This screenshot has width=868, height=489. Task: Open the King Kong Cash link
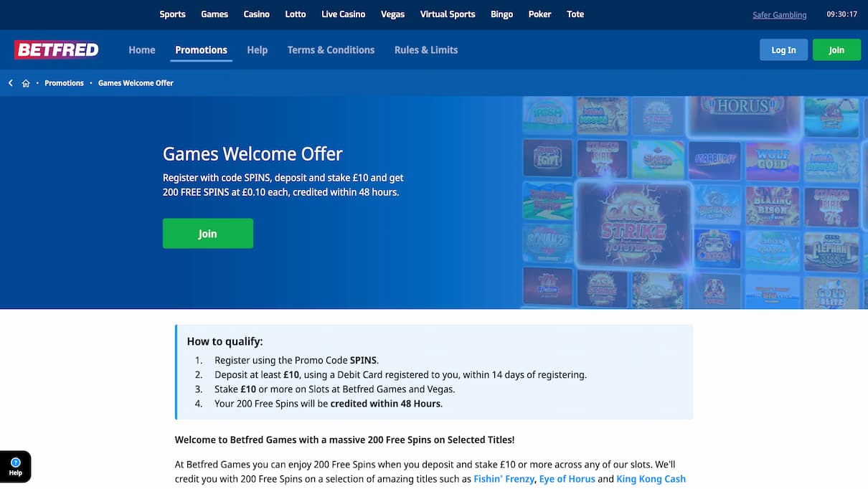pyautogui.click(x=651, y=479)
